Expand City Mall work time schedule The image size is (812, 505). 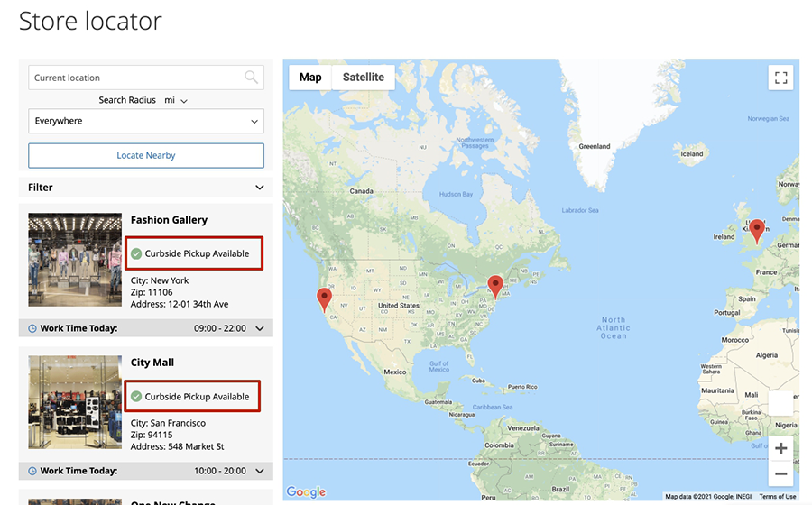[x=260, y=472]
